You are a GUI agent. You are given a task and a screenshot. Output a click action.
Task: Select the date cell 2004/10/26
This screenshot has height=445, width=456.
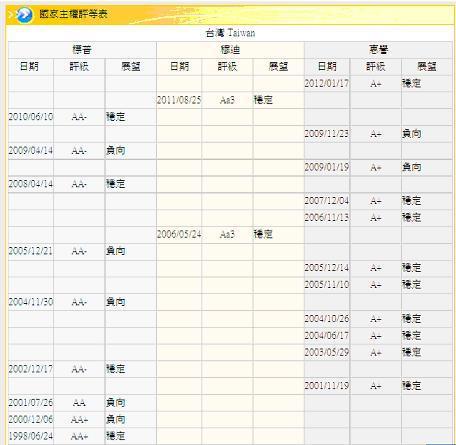[x=327, y=319]
